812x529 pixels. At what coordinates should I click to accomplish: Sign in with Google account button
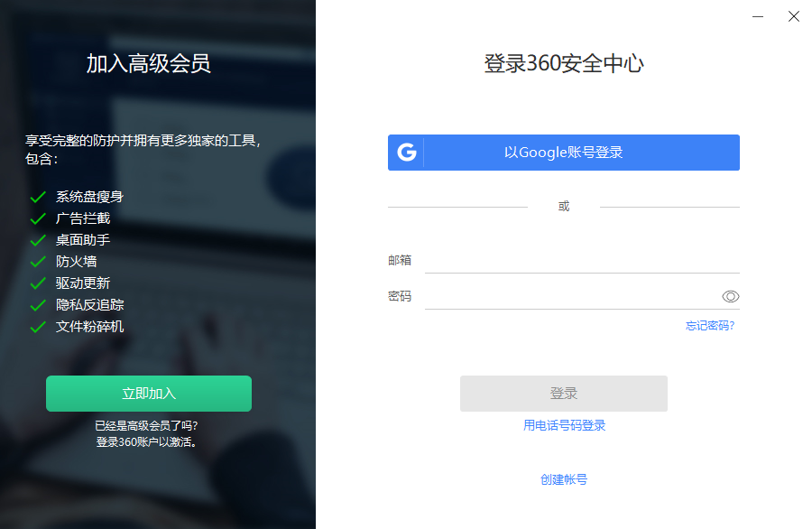(x=563, y=153)
